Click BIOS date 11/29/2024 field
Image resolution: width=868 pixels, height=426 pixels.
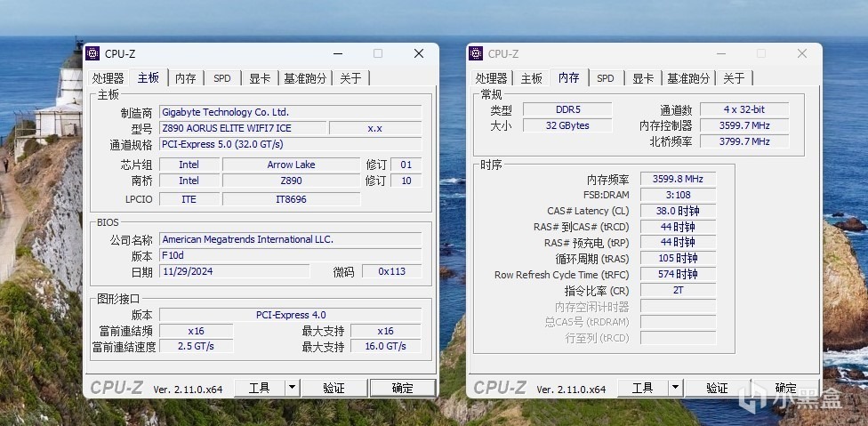pyautogui.click(x=235, y=271)
